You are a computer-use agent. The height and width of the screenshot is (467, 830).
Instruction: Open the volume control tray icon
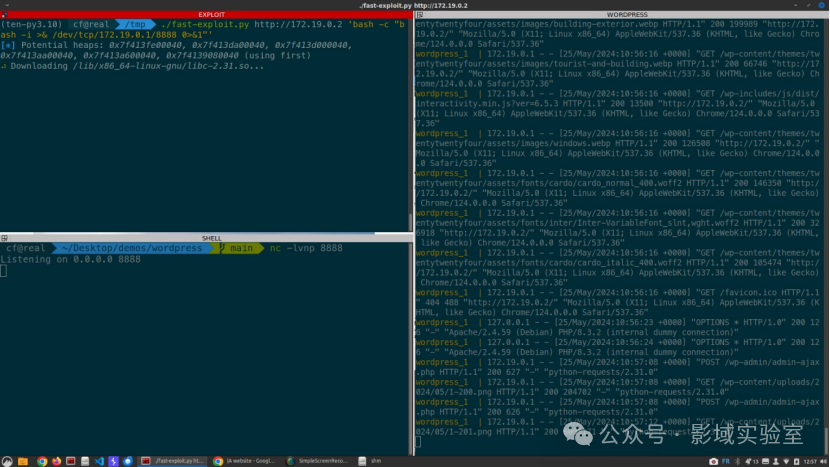pyautogui.click(x=823, y=461)
